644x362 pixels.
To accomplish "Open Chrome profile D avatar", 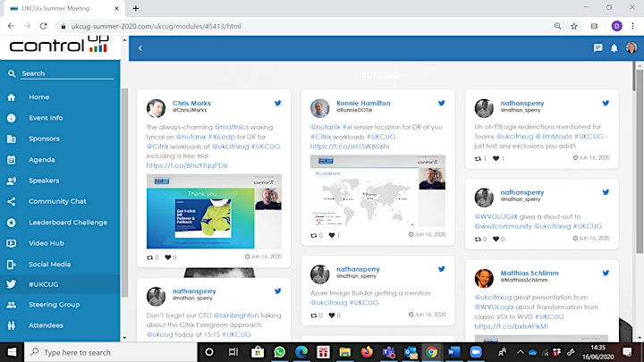I will point(616,26).
